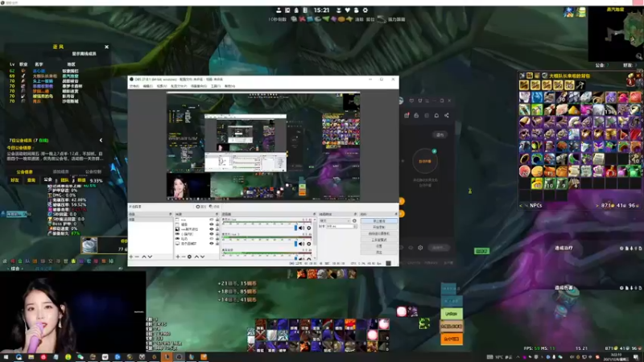The height and width of the screenshot is (362, 644).
Task: Mute the second audio mixer channel
Action: [302, 244]
